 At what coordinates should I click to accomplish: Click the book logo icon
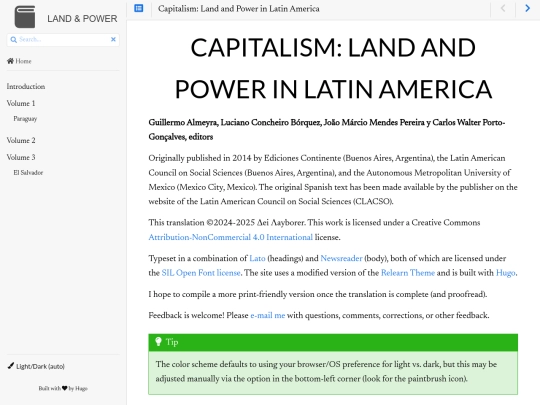(x=25, y=17)
